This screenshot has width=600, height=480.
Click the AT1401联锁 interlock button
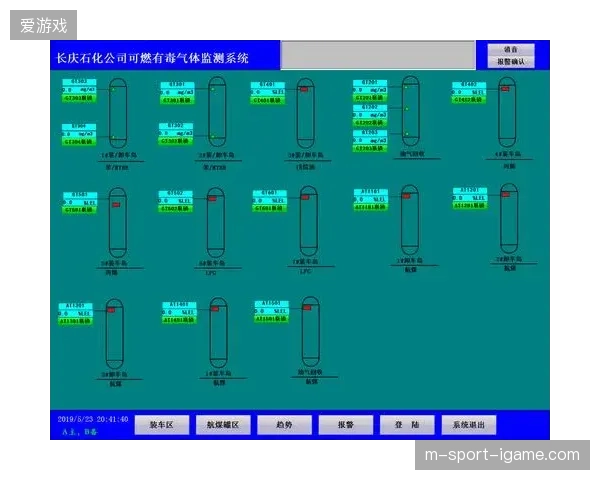[x=179, y=320]
